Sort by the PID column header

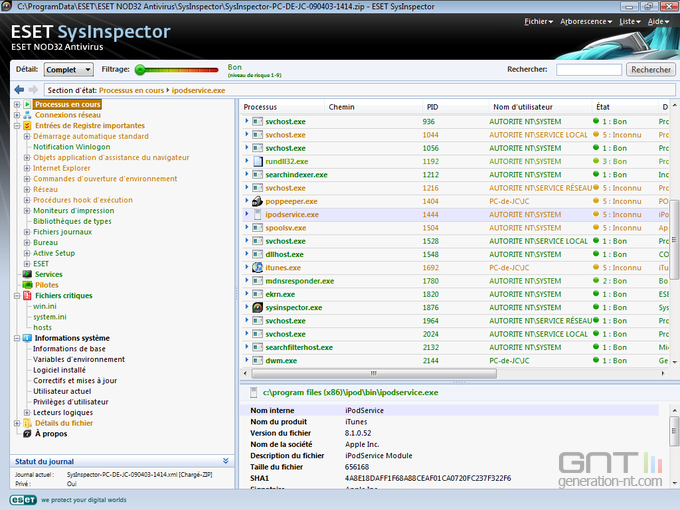[454, 107]
